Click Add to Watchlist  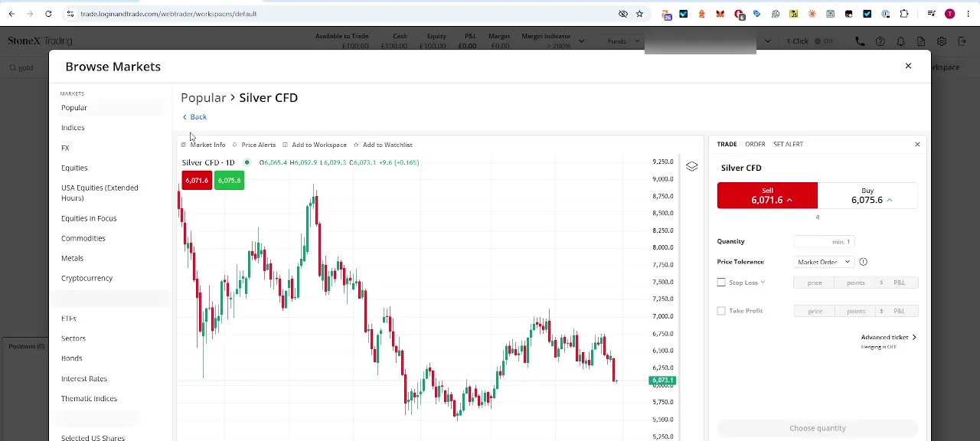tap(383, 145)
